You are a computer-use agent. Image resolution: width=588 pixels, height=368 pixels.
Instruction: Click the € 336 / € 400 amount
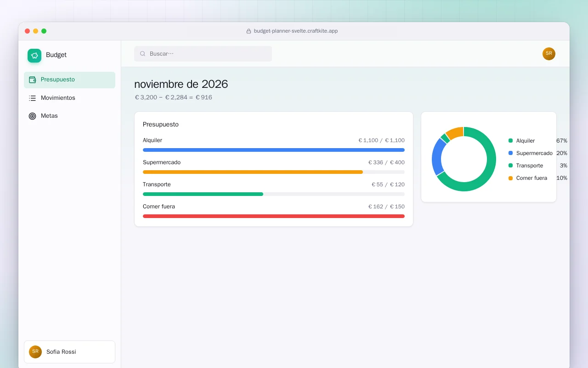tap(386, 162)
